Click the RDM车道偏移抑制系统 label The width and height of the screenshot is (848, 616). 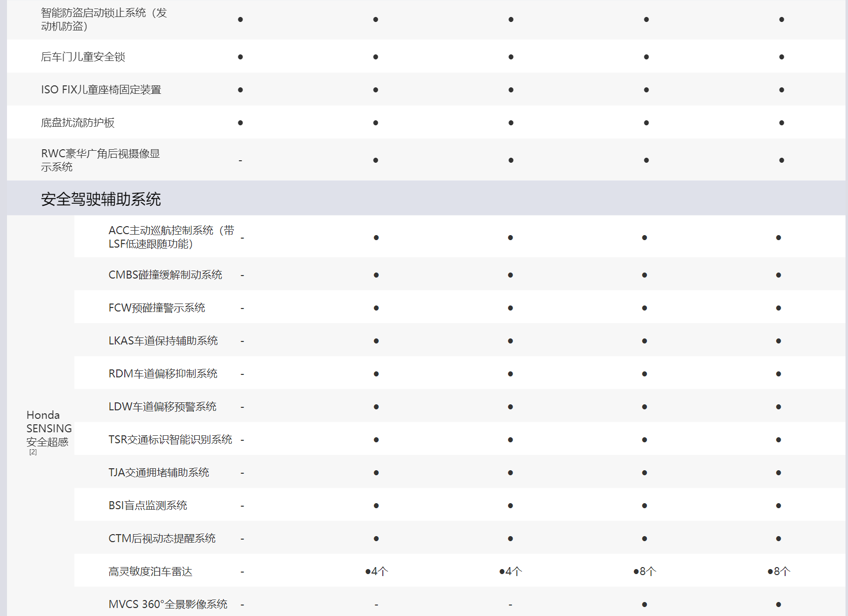(163, 374)
